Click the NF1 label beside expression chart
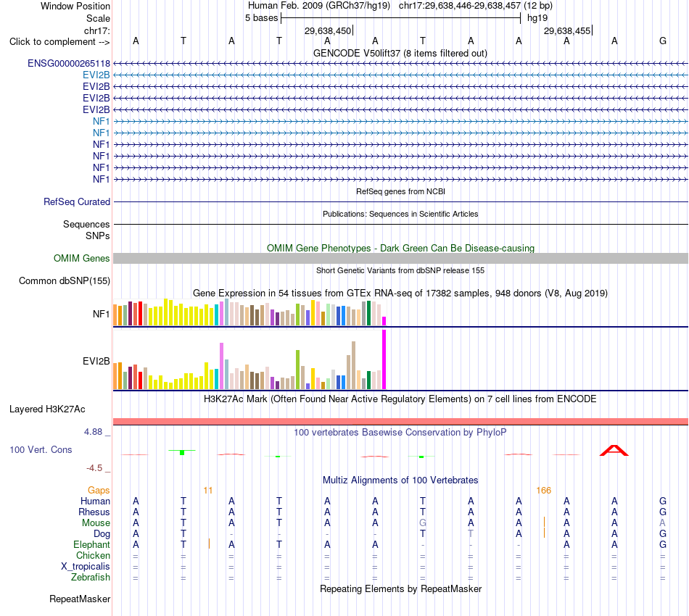The height and width of the screenshot is (616, 689). (x=101, y=314)
